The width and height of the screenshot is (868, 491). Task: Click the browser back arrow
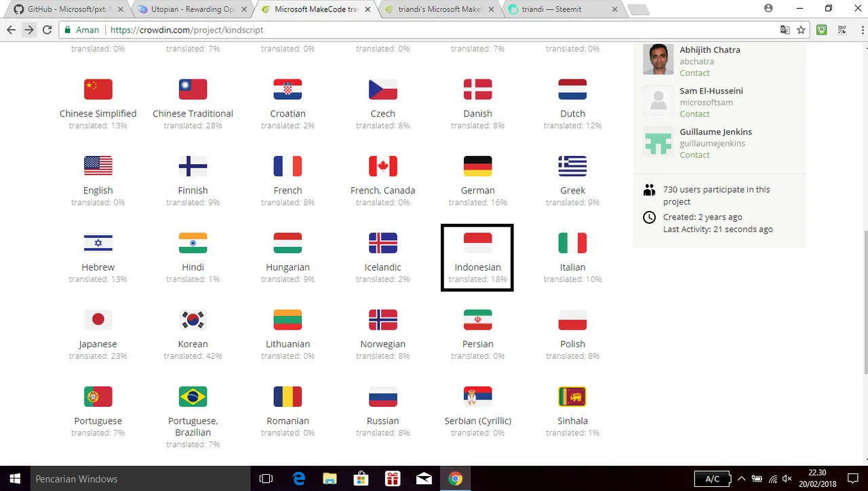click(x=11, y=30)
